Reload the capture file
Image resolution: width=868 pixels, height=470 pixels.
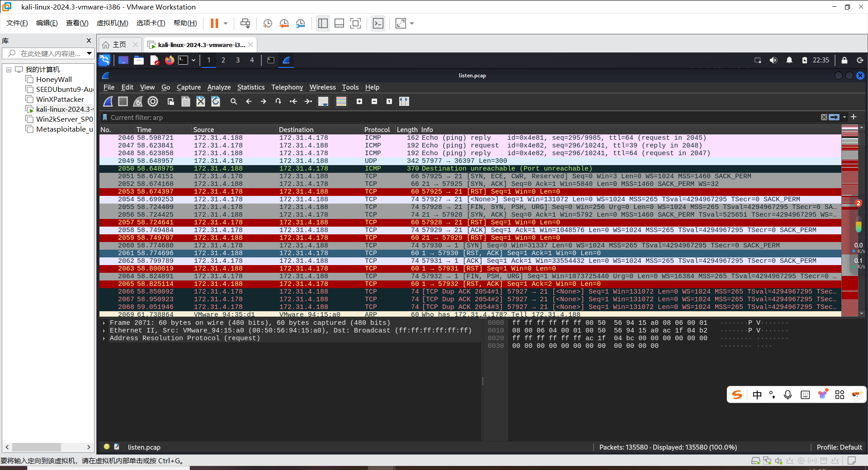coord(216,102)
